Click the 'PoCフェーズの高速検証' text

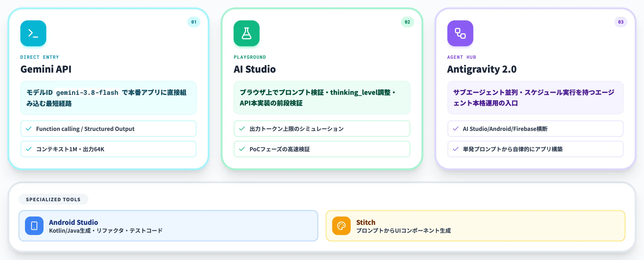coord(279,149)
